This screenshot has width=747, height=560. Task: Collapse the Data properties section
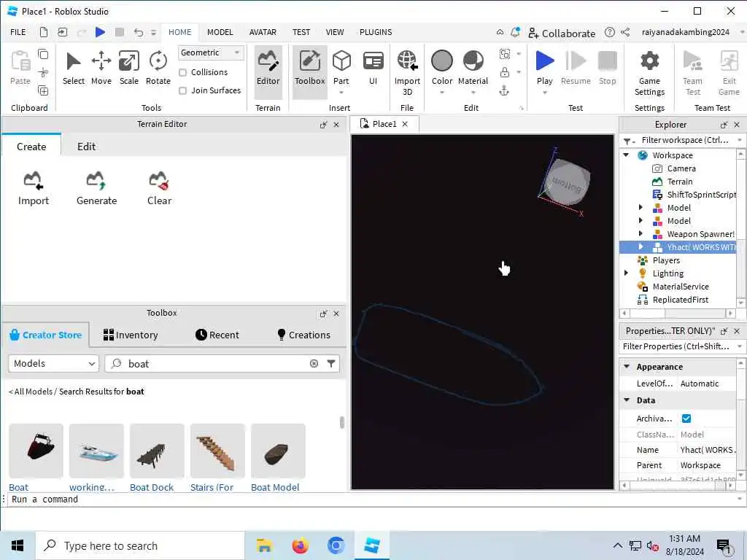(627, 400)
